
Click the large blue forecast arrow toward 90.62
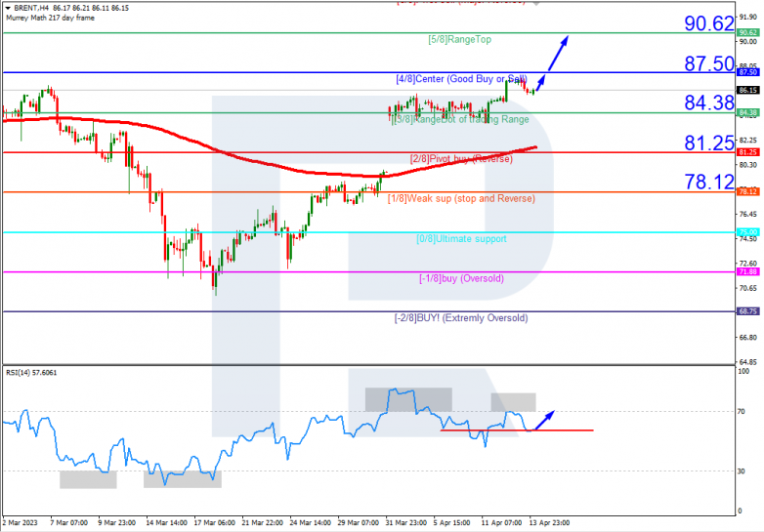point(558,54)
